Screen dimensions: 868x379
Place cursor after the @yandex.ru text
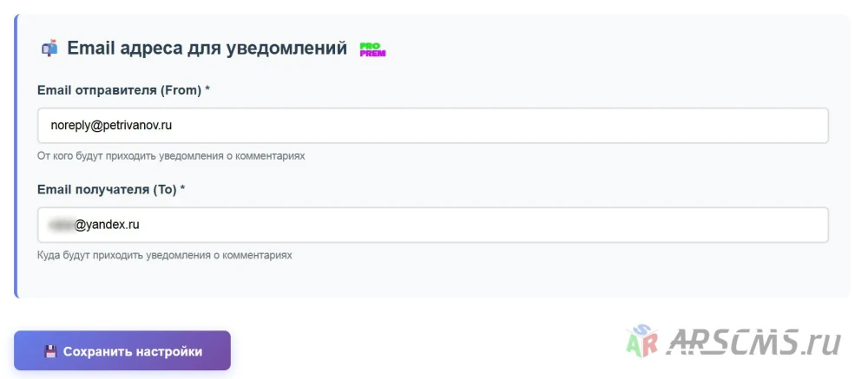[x=141, y=225]
